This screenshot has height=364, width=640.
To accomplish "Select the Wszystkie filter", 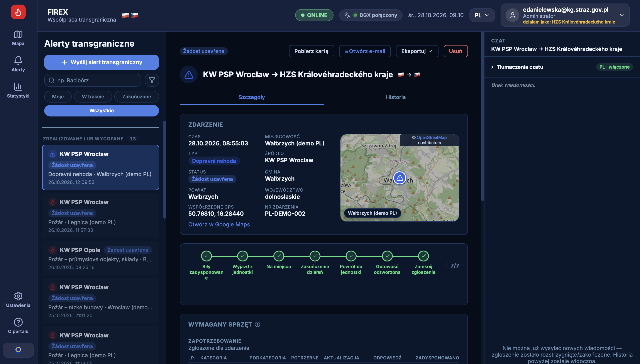I will [102, 111].
